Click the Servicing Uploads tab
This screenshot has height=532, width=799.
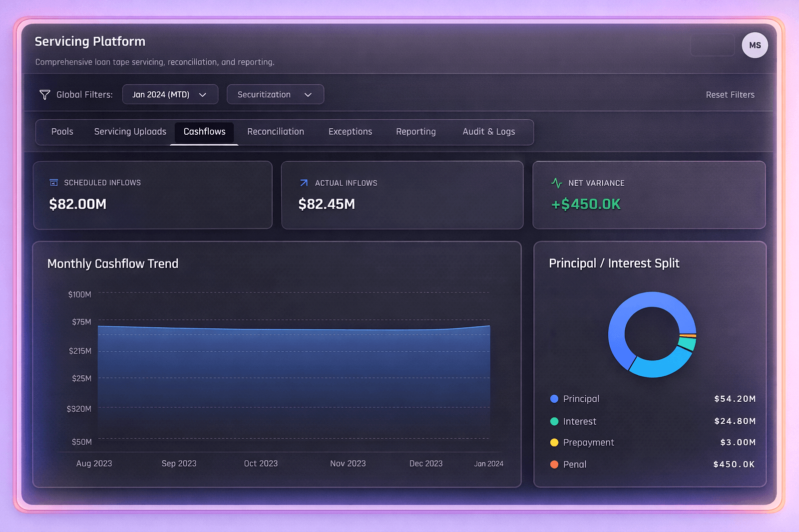pyautogui.click(x=130, y=131)
